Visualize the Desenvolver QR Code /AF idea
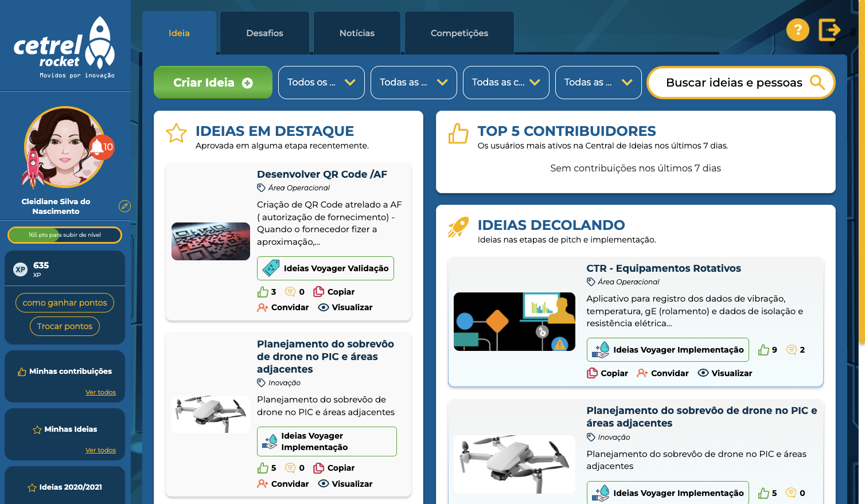 [345, 307]
